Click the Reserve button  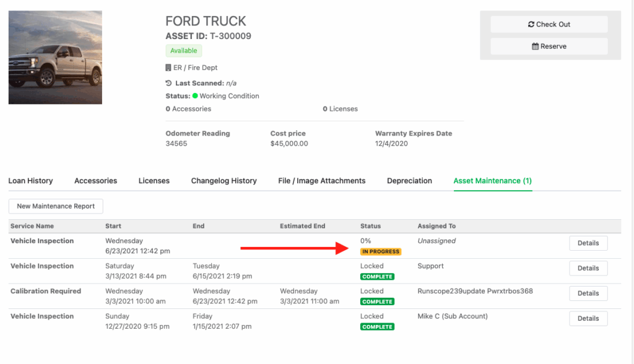click(x=549, y=46)
